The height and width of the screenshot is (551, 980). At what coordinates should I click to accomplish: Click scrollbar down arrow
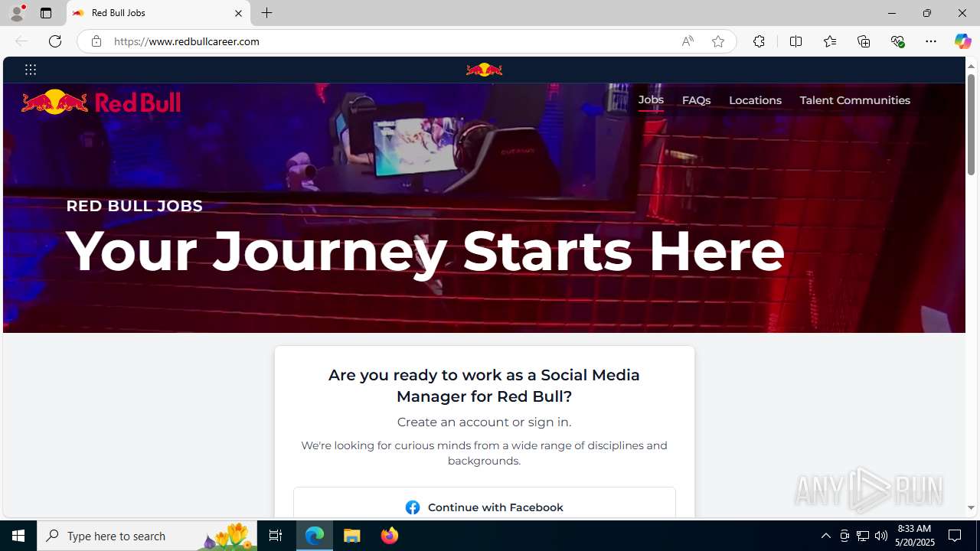coord(971,508)
